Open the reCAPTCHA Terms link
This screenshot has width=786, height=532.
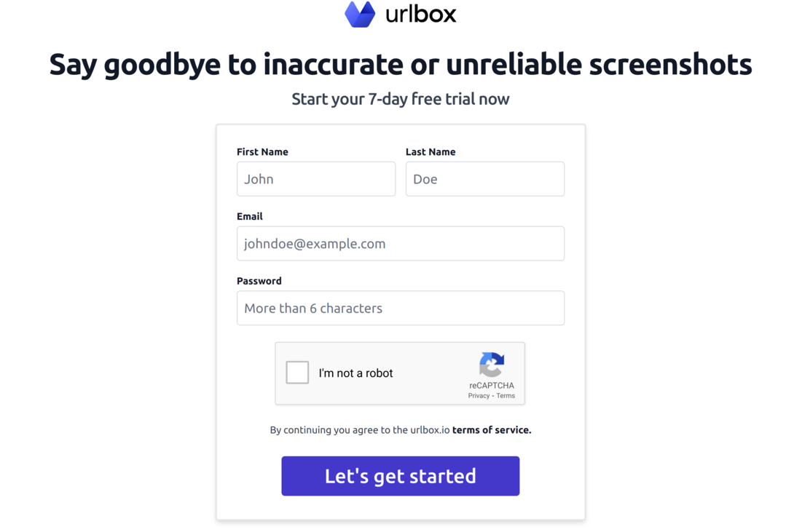click(x=506, y=396)
